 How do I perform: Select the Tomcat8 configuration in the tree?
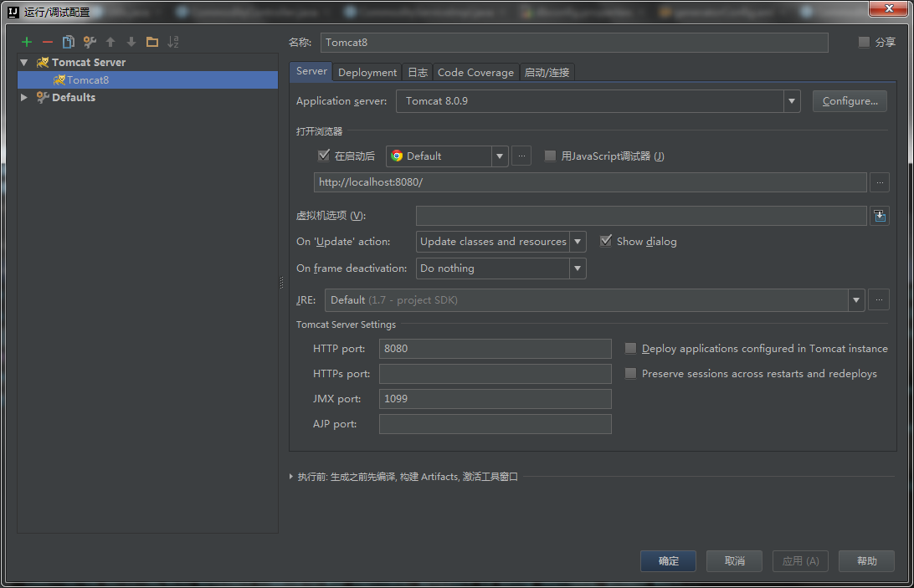click(148, 79)
